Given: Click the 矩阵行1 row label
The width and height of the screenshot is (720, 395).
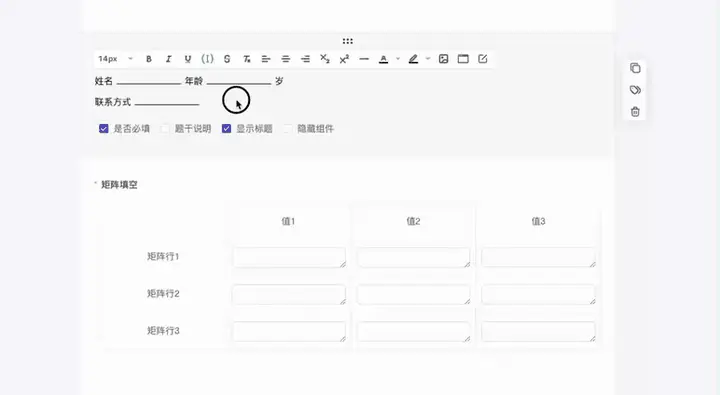Looking at the screenshot, I should click(163, 256).
